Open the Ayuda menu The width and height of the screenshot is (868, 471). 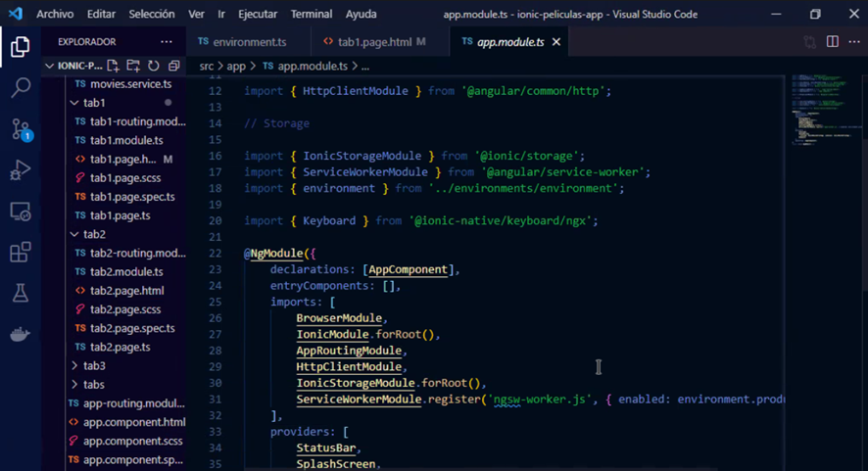[361, 14]
